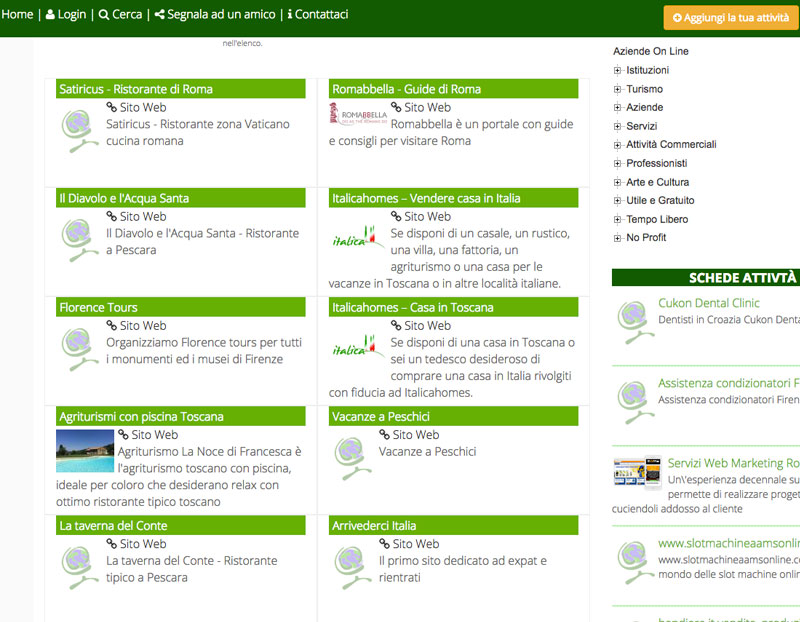Select the Professionisti tree label
The width and height of the screenshot is (800, 622).
657,164
